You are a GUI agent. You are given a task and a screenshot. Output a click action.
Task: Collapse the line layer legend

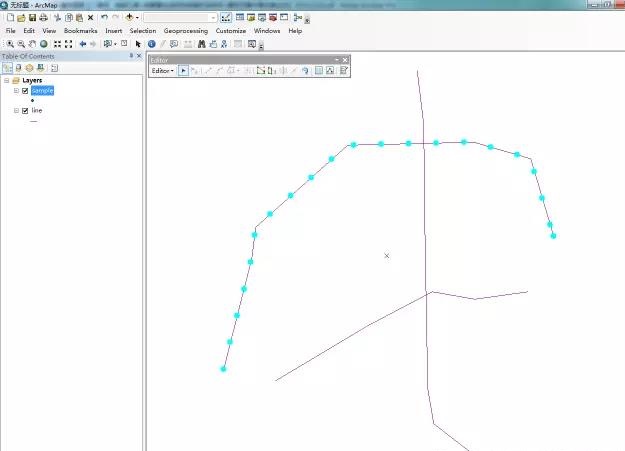[16, 110]
